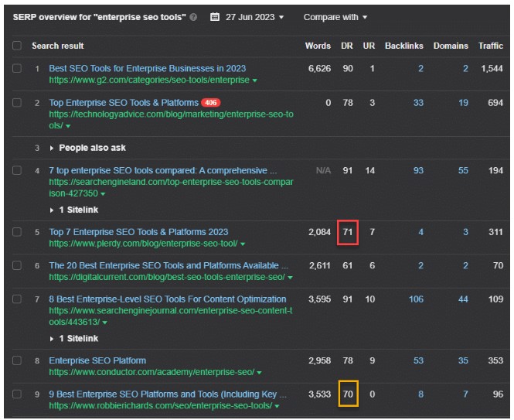Click domains value 35 for conductor row

tap(463, 360)
